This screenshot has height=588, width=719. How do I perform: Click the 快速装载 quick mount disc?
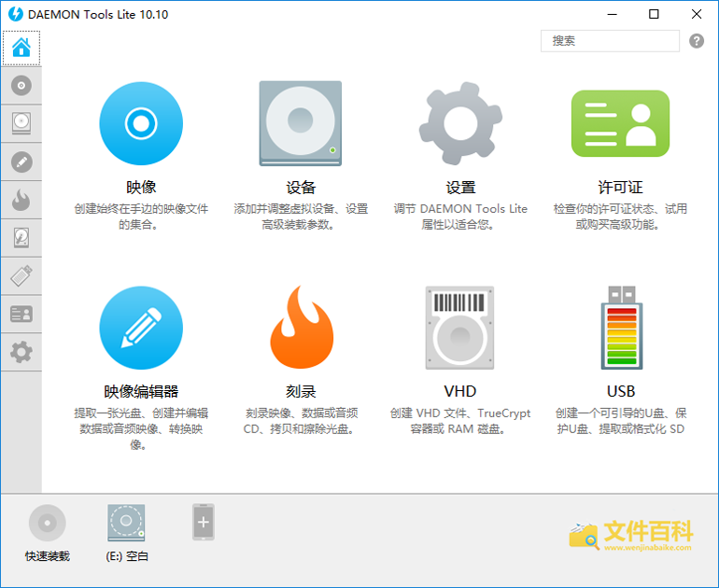[48, 523]
